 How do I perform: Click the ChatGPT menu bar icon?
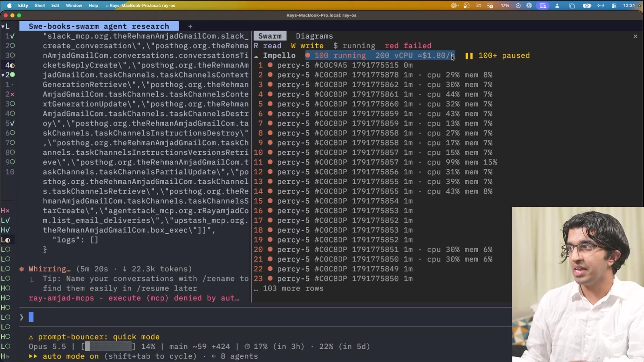pyautogui.click(x=454, y=5)
